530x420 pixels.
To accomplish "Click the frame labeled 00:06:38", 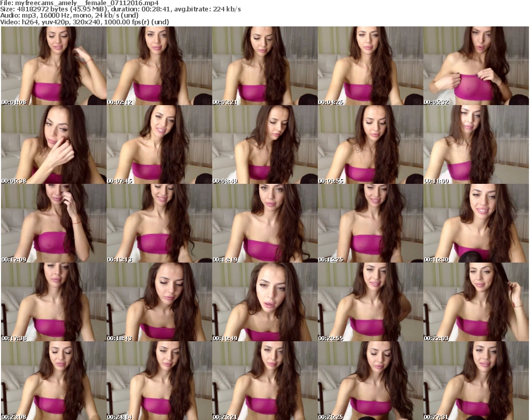I will (x=53, y=144).
